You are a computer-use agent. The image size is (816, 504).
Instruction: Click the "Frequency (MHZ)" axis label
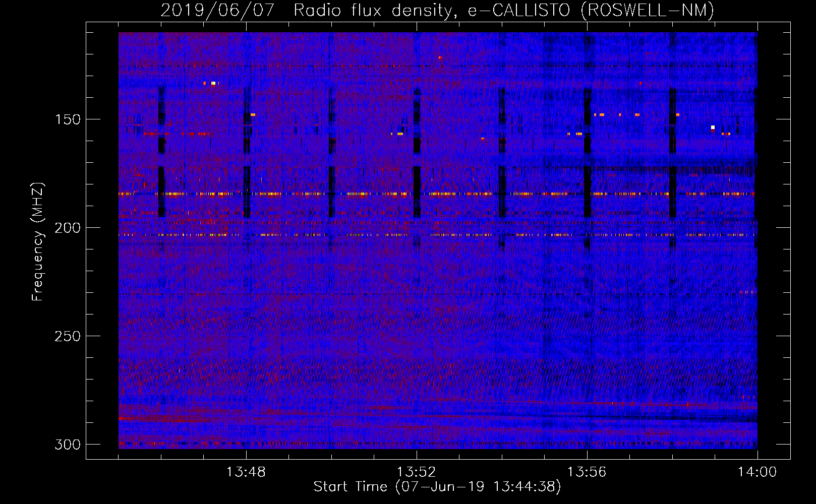coord(38,242)
